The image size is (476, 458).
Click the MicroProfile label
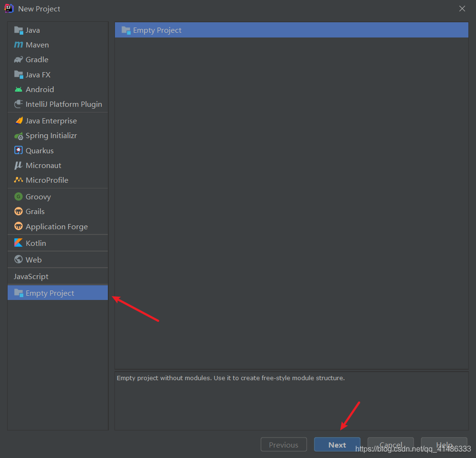(47, 180)
